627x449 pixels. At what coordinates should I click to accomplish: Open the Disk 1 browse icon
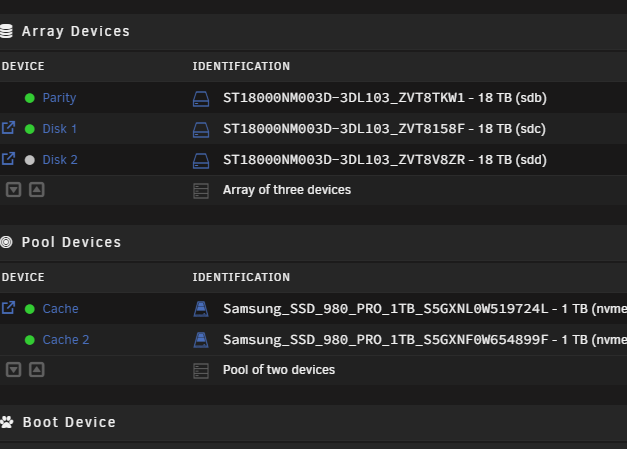(x=8, y=128)
